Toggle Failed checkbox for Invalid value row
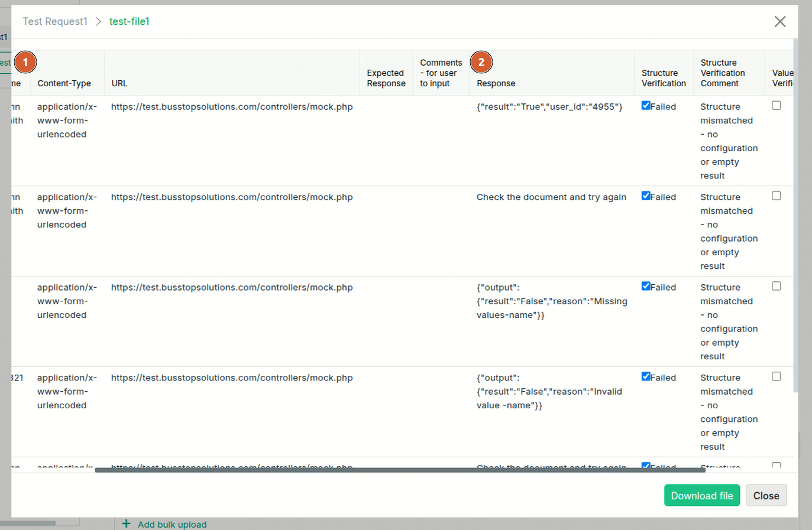Screen dimensions: 812x530 pyautogui.click(x=646, y=377)
